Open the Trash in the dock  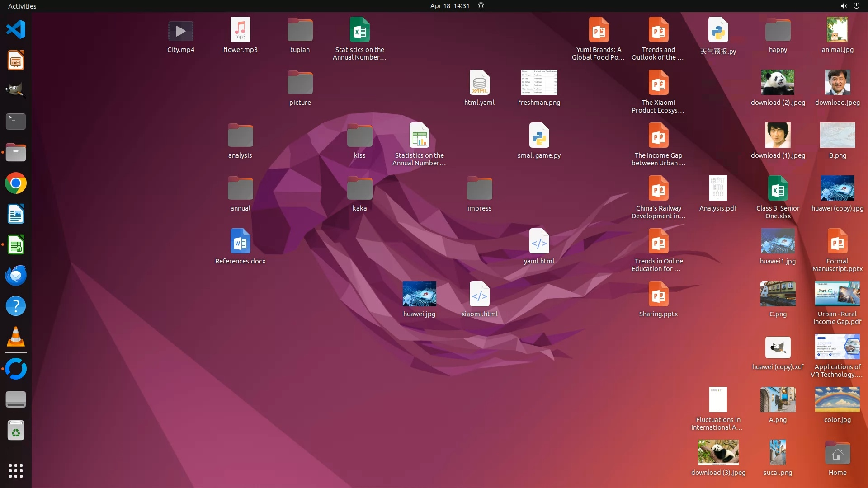pyautogui.click(x=16, y=431)
